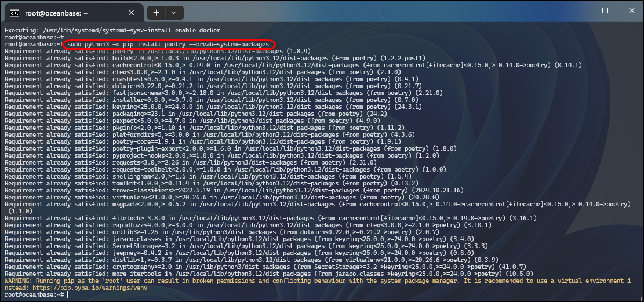Click the 'distlib<1,>=0.3.7' line
Screen dimensions: 644x302
click(x=251, y=260)
